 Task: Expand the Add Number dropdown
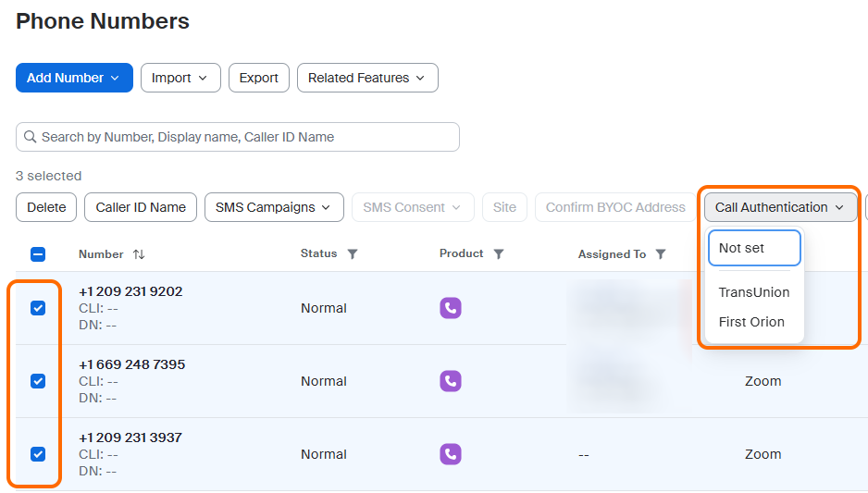click(74, 78)
